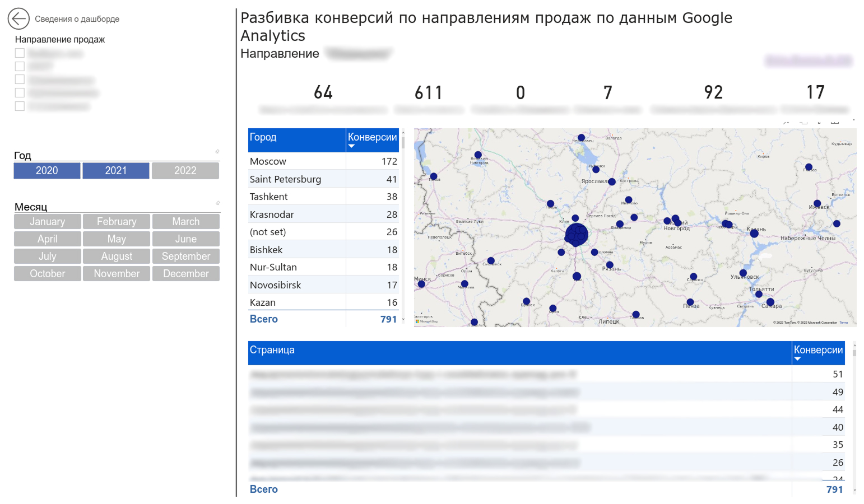The width and height of the screenshot is (864, 504).
Task: Click the Yaroslavl point on the map
Action: pyautogui.click(x=612, y=182)
